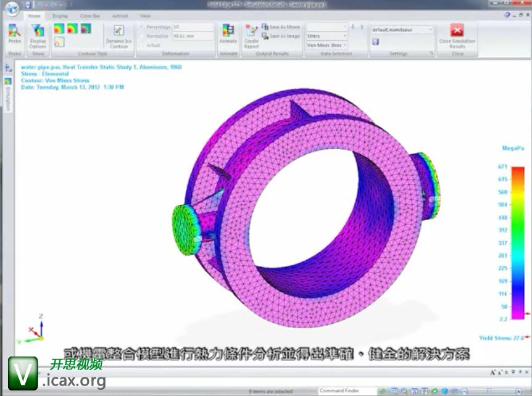Click the Percentage value field

click(x=193, y=27)
